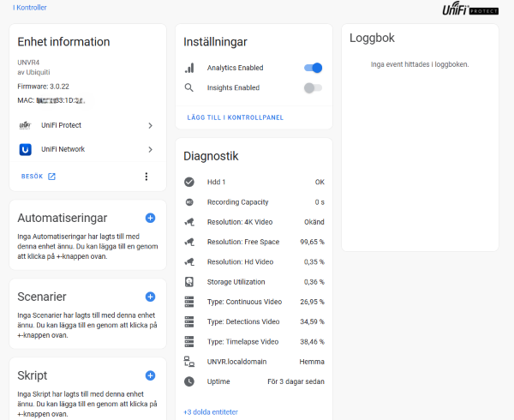This screenshot has height=420, width=514.
Task: Click the camera icon for Resolution: Free Space
Action: (189, 242)
